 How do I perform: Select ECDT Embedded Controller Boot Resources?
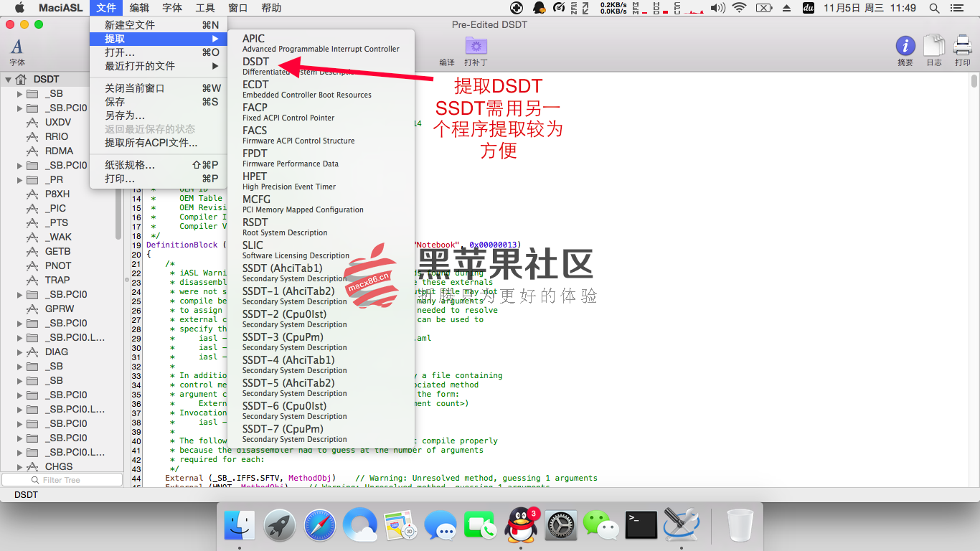[321, 89]
